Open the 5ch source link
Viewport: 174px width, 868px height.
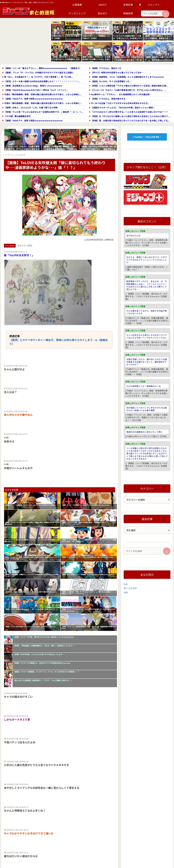126,584
